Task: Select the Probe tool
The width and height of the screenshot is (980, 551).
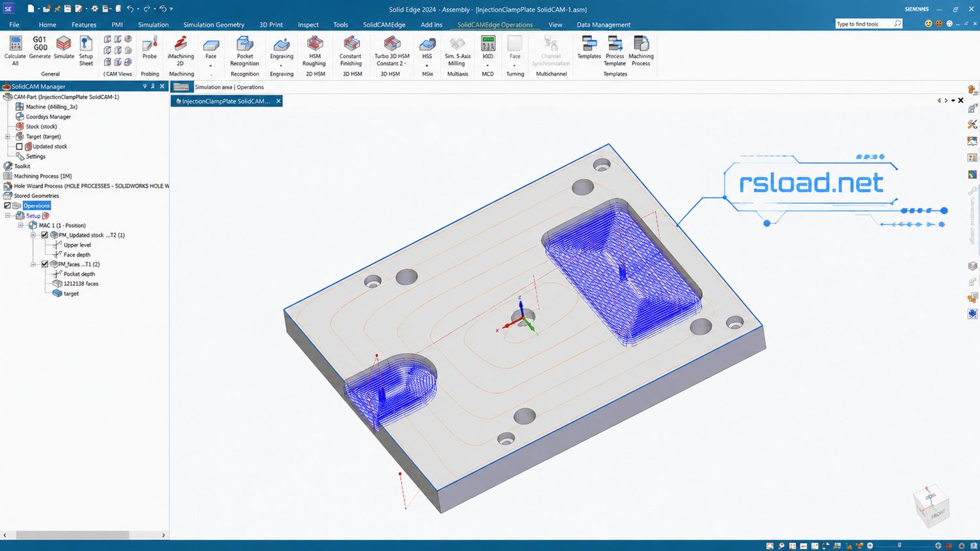Action: [150, 48]
